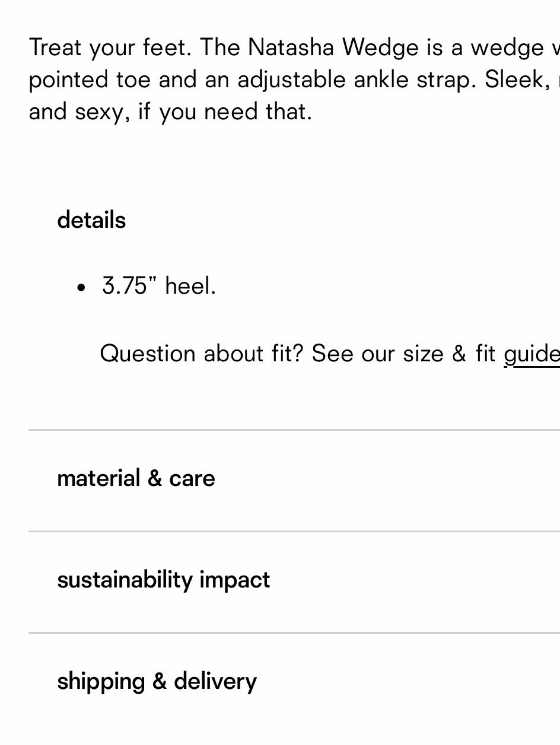Click the "Treat your feet." opening sentence

point(110,48)
